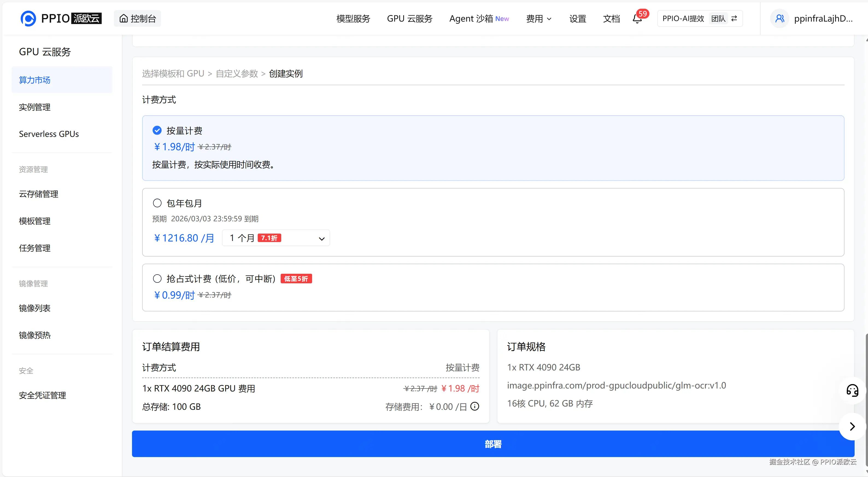Click the PPIO logo icon

pos(28,19)
